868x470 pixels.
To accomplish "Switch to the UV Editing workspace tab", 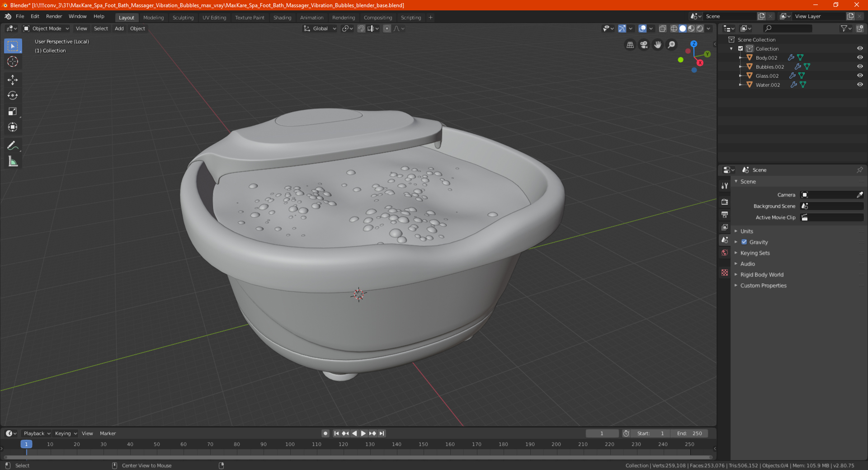I will (214, 18).
